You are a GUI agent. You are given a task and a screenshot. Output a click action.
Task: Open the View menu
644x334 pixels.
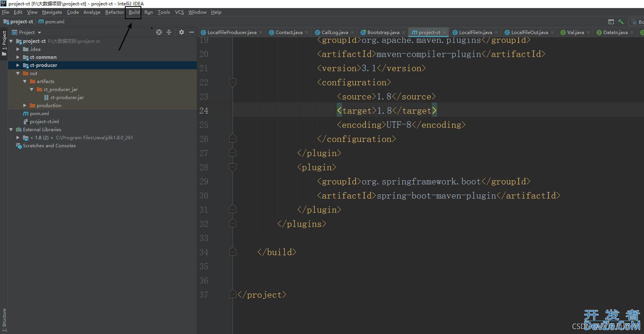pyautogui.click(x=32, y=12)
